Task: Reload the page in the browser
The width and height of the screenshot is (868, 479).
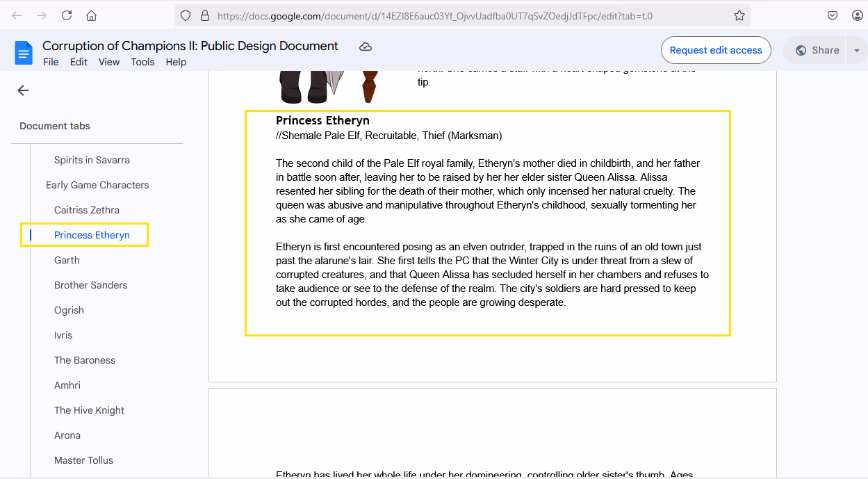Action: click(x=67, y=15)
